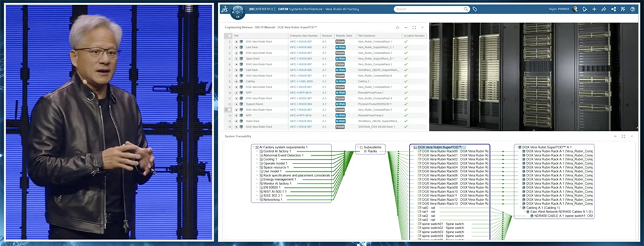Select the Racks subsystem item

tap(372, 151)
